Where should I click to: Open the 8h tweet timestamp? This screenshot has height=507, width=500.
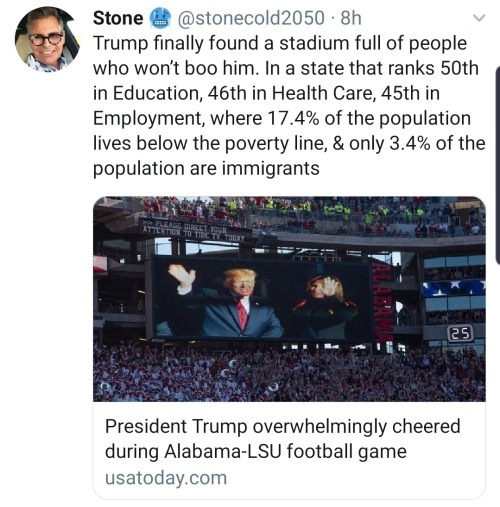click(x=351, y=18)
